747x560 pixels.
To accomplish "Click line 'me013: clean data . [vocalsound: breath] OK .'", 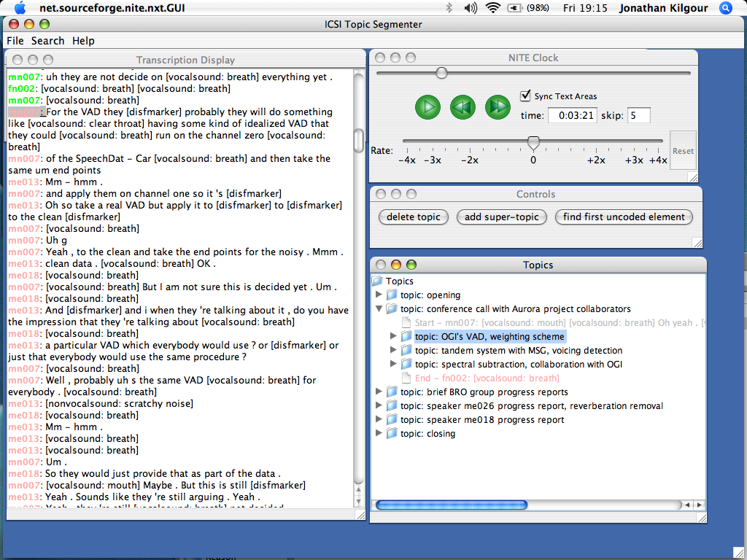I will point(112,263).
